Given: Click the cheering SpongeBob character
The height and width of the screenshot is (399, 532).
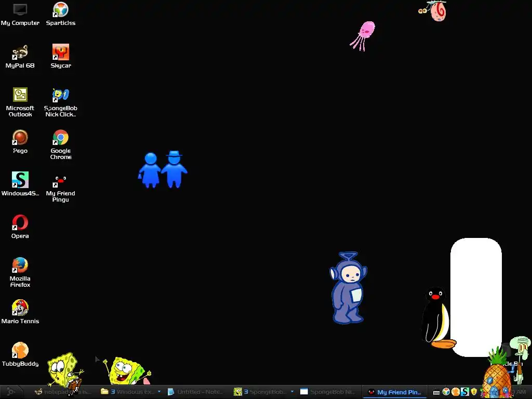Looking at the screenshot, I should click(x=127, y=370).
